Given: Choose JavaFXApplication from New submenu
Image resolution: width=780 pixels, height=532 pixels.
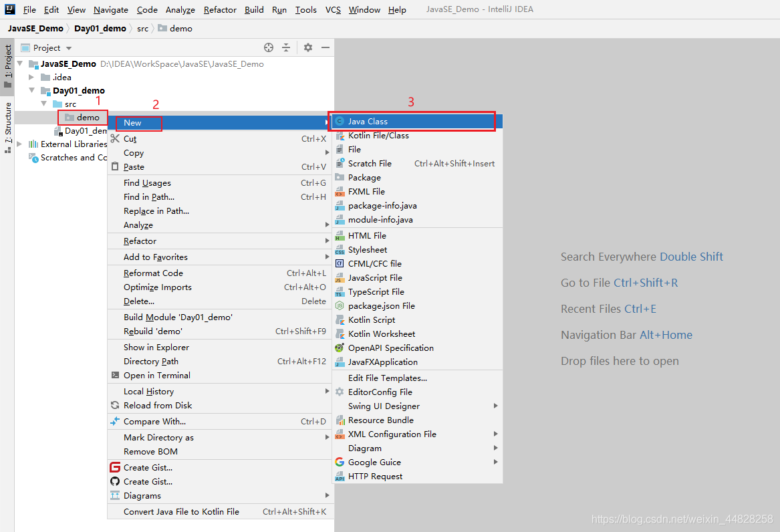Looking at the screenshot, I should click(x=417, y=362).
